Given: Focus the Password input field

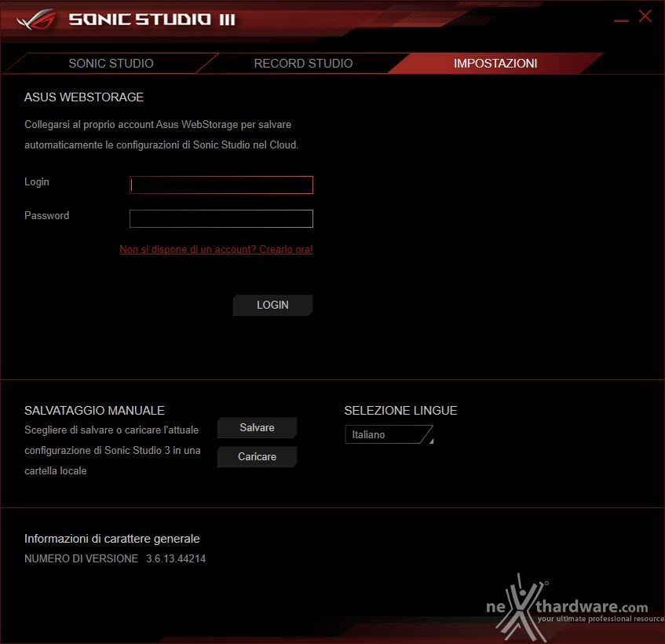Looking at the screenshot, I should (221, 218).
